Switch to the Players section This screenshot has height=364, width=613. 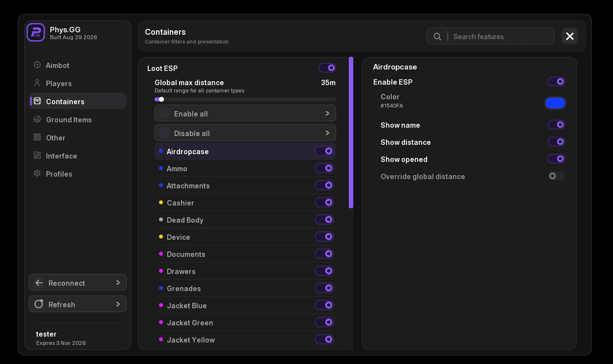point(78,83)
